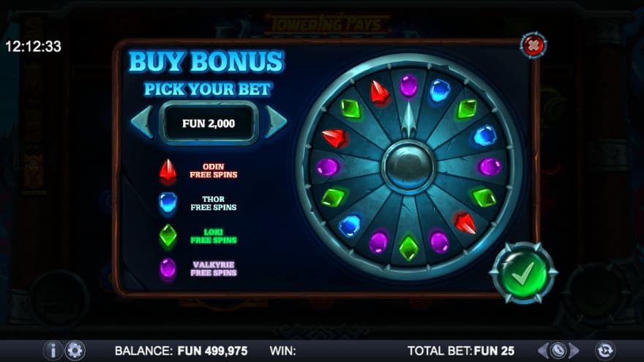
Task: Open the settings gear
Action: coord(75,350)
